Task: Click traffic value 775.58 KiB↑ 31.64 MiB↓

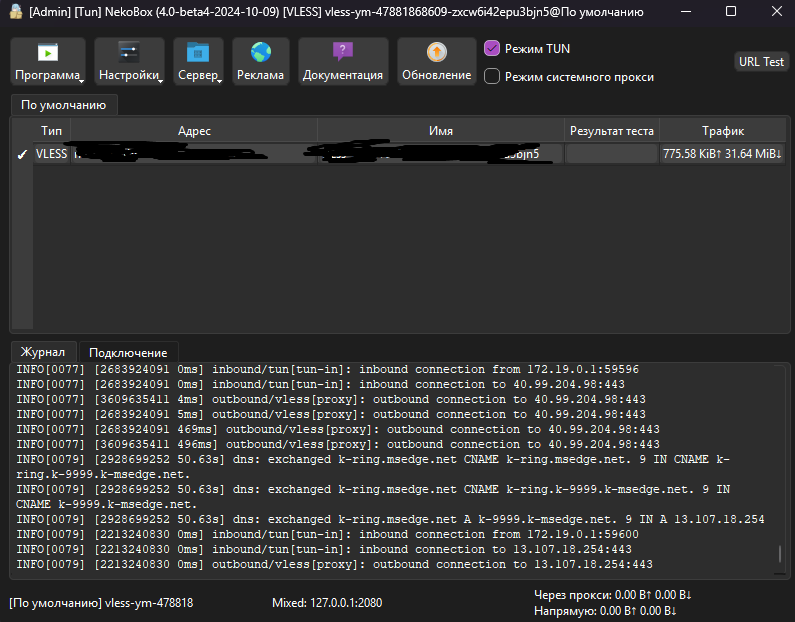Action: 722,154
